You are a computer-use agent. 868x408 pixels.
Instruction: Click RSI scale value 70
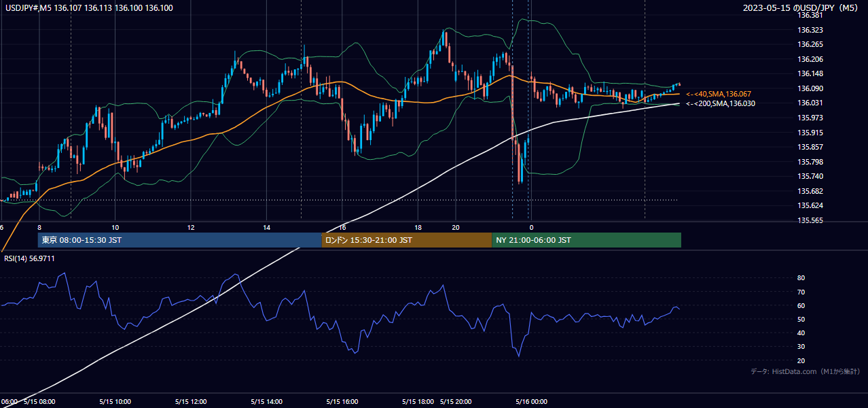(x=801, y=292)
